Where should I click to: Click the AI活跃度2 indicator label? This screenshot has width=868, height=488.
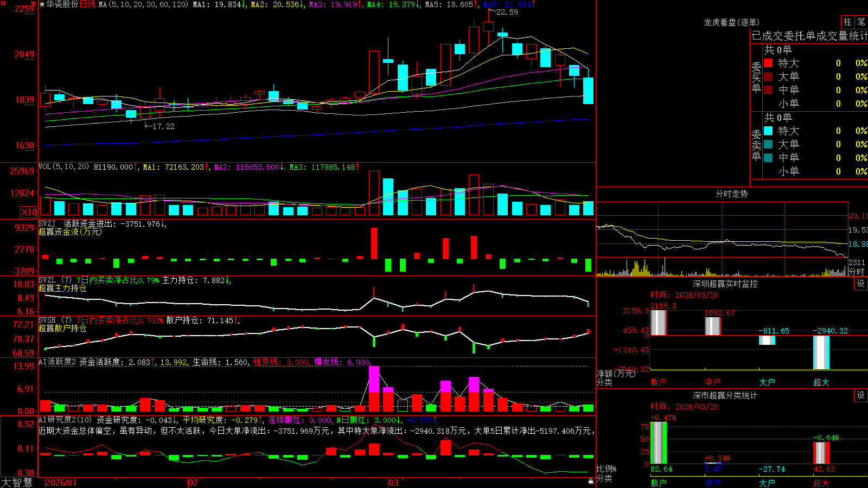click(x=58, y=362)
